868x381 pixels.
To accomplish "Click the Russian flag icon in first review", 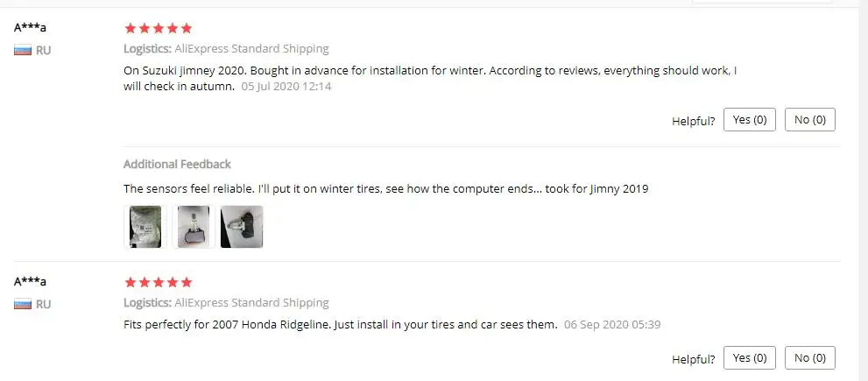I will click(23, 51).
